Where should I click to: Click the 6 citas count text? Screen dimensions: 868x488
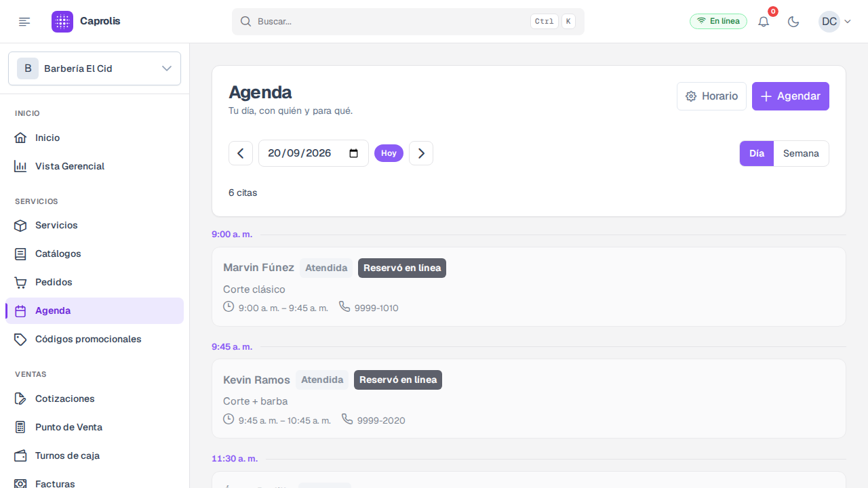coord(243,192)
